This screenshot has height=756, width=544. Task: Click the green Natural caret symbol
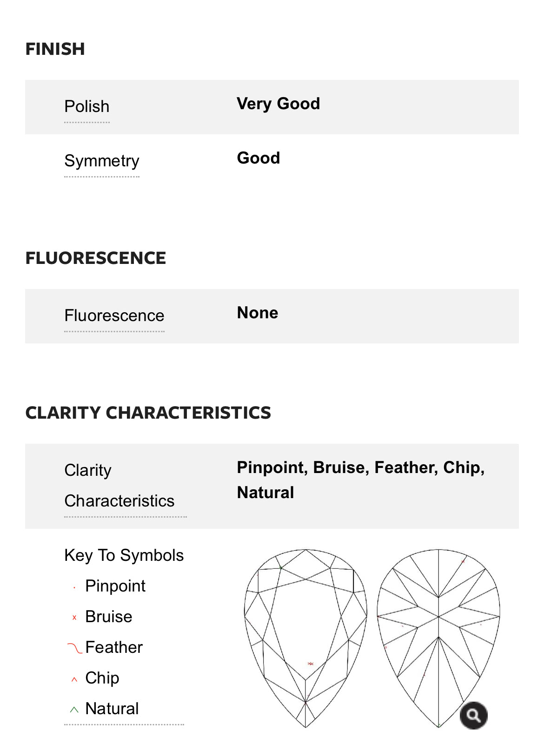pos(74,710)
